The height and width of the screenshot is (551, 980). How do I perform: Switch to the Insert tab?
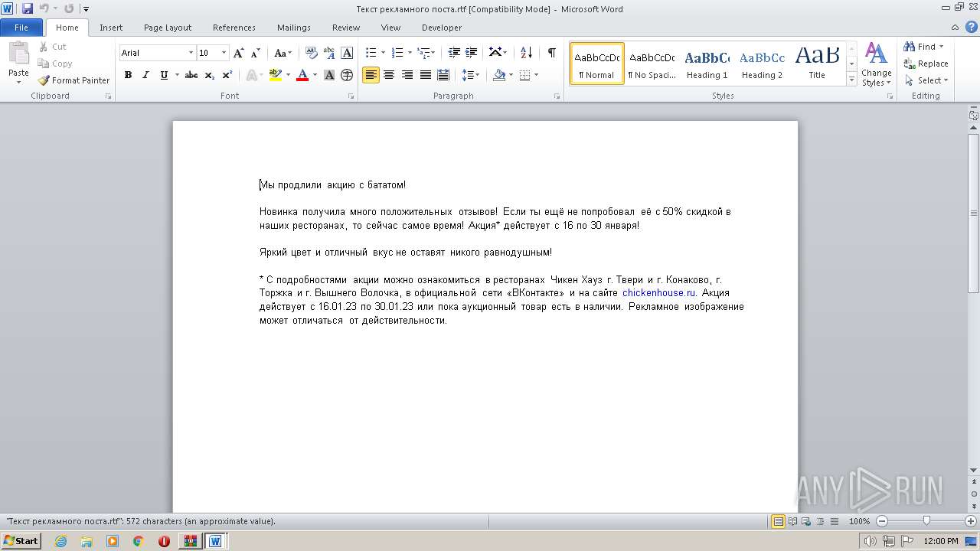tap(111, 28)
